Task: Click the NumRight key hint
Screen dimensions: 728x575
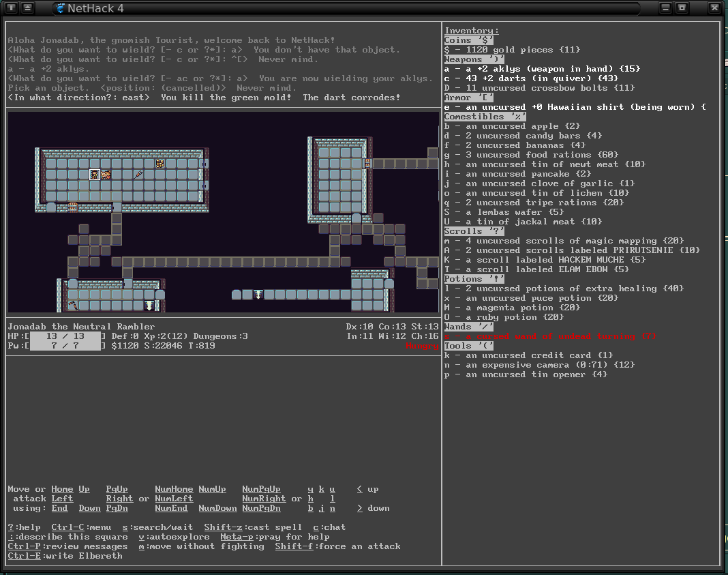Action: click(264, 499)
